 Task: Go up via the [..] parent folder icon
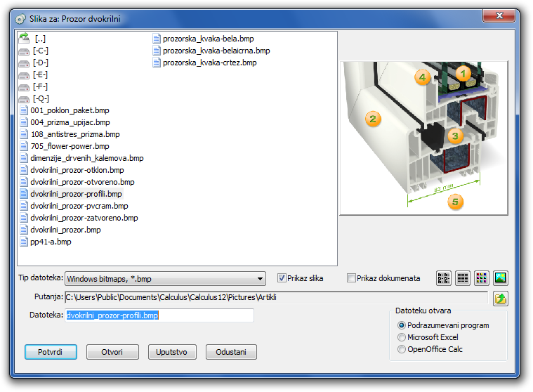tap(24, 38)
